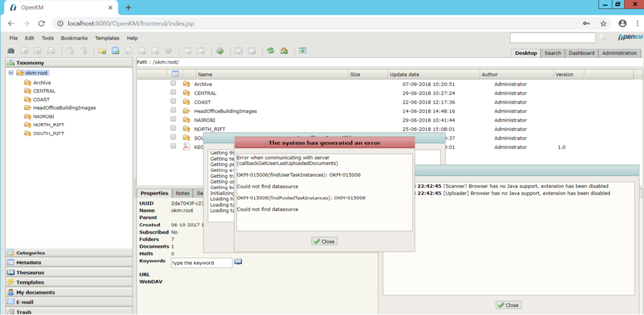Click the create folder toolbar icon

click(x=102, y=51)
